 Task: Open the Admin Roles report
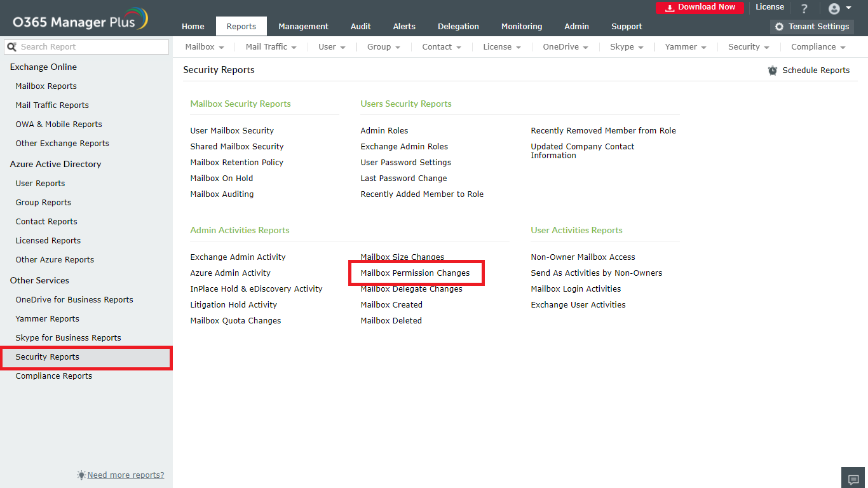tap(384, 131)
